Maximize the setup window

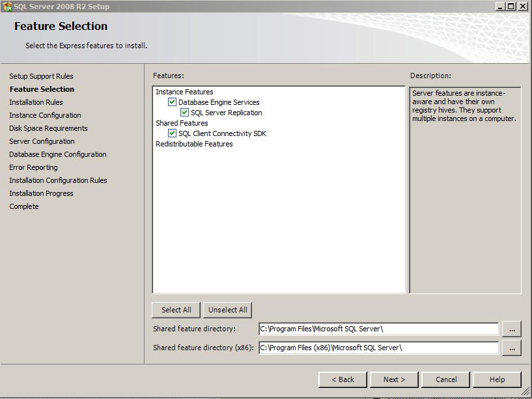coord(511,6)
